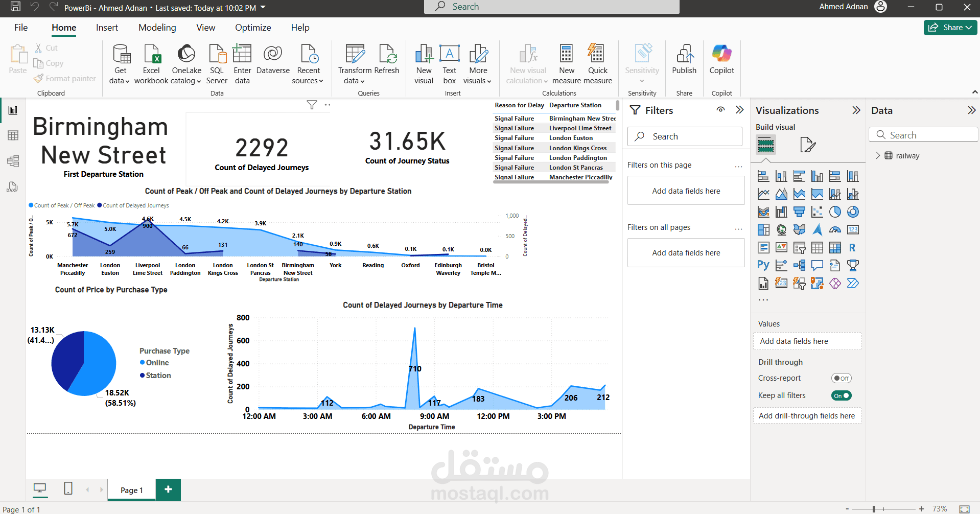This screenshot has width=980, height=514.
Task: Switch to mobile layout view
Action: pos(68,488)
